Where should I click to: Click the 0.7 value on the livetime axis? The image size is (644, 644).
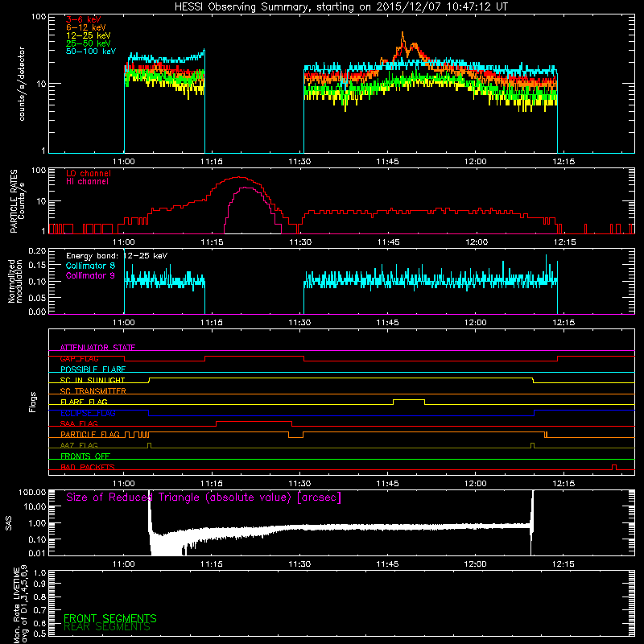(40, 610)
